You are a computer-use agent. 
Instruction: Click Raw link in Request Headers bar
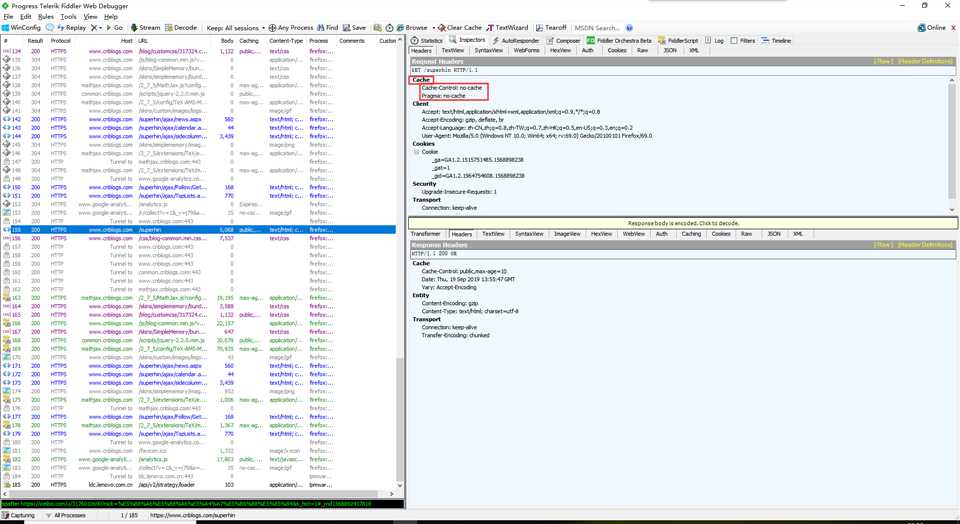[883, 61]
